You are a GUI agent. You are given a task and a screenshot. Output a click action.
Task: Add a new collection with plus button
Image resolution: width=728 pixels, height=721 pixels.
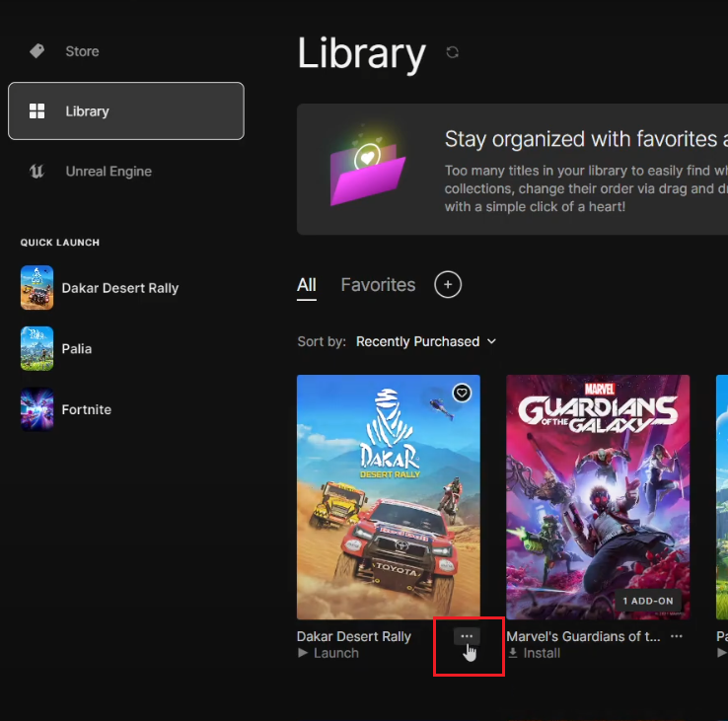448,285
